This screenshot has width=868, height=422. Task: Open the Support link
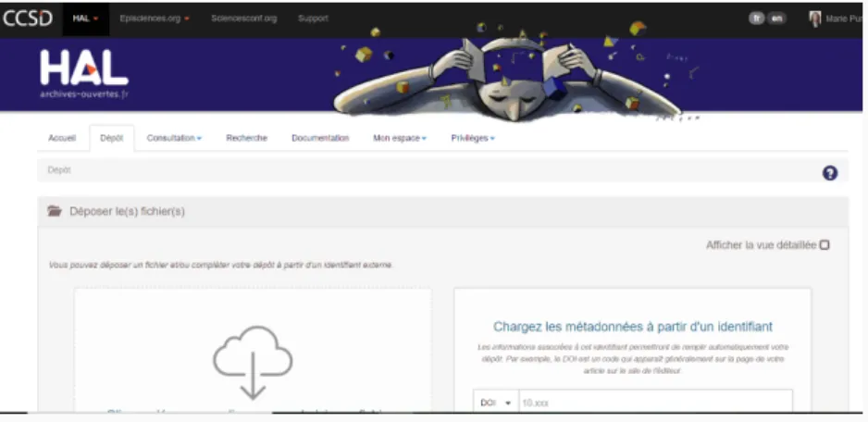click(313, 19)
